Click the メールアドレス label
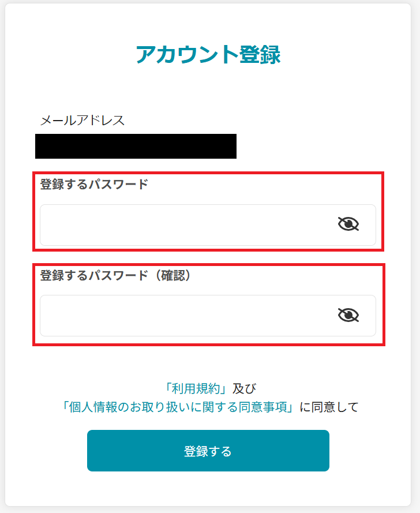 [x=82, y=121]
